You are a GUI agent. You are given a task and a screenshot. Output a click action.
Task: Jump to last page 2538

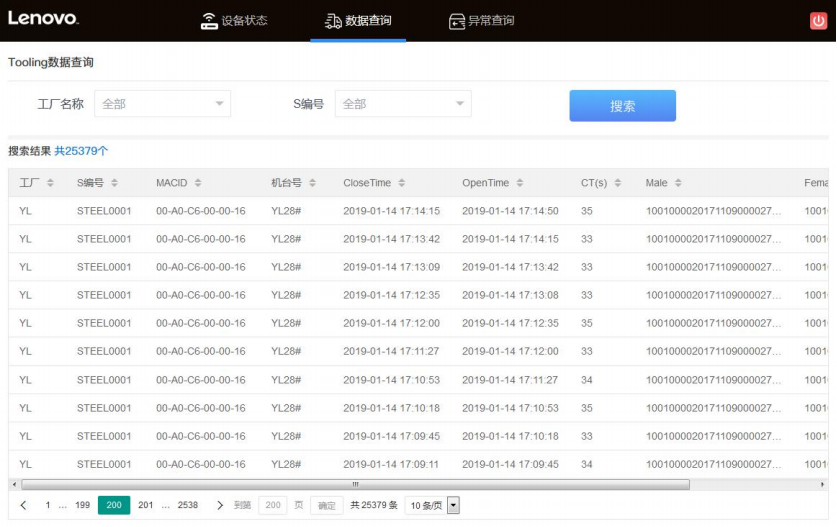187,505
